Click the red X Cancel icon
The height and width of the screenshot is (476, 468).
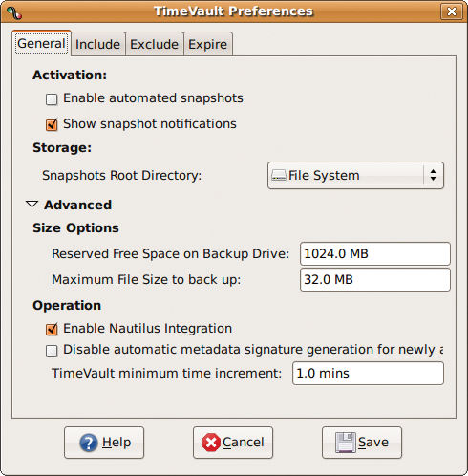point(211,443)
